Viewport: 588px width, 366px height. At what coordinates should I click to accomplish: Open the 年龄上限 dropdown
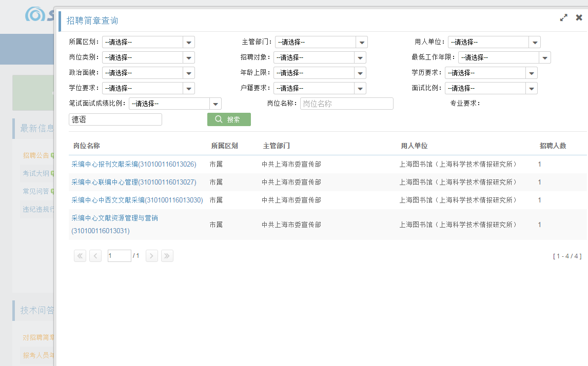coord(320,73)
